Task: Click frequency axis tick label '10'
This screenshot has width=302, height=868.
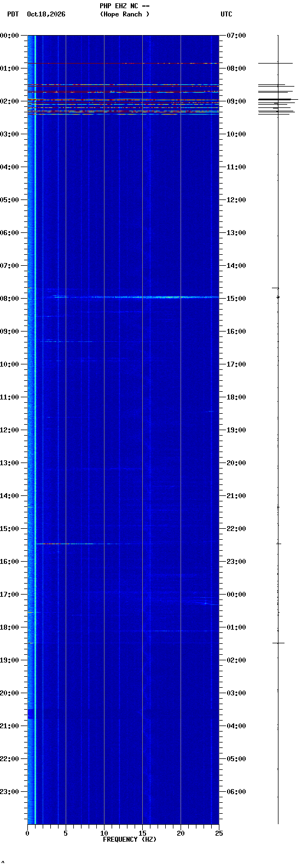Action: (x=104, y=833)
